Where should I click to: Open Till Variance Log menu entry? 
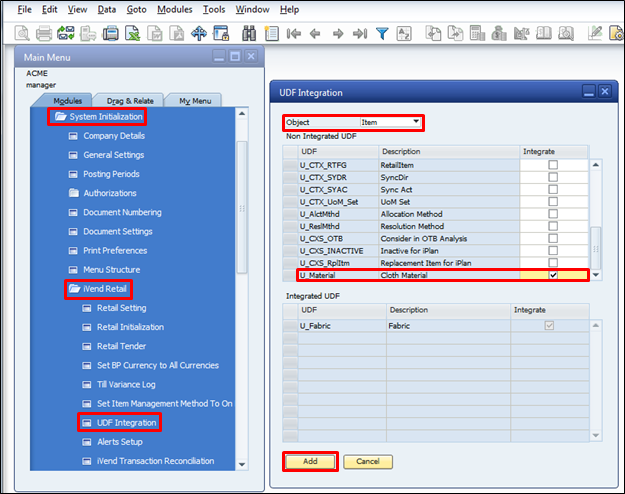(126, 384)
